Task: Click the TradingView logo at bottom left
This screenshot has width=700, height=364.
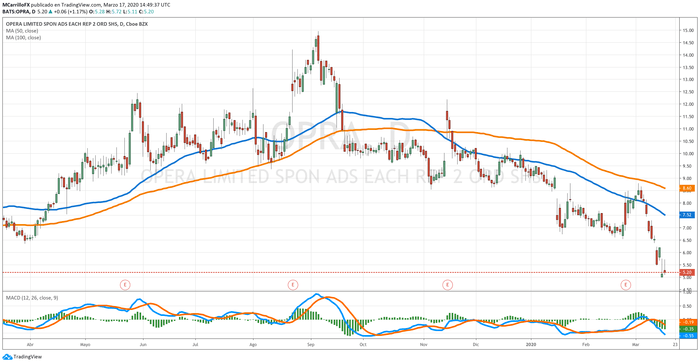Action: pyautogui.click(x=22, y=357)
